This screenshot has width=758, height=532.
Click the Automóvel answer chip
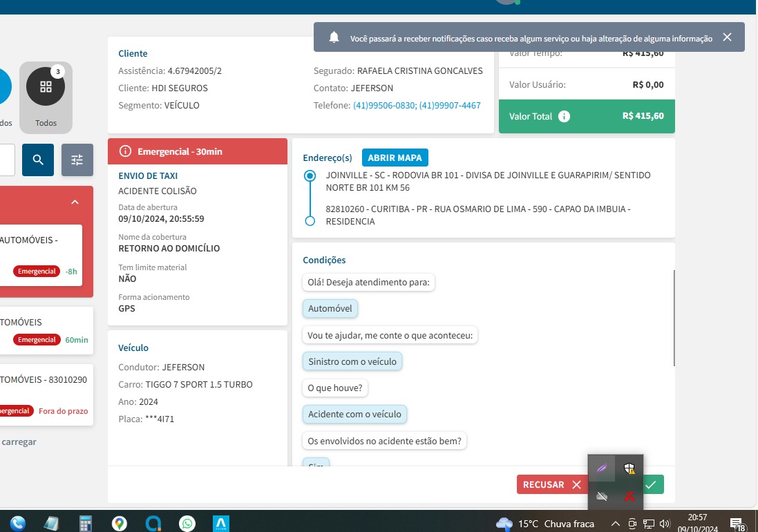coord(330,308)
